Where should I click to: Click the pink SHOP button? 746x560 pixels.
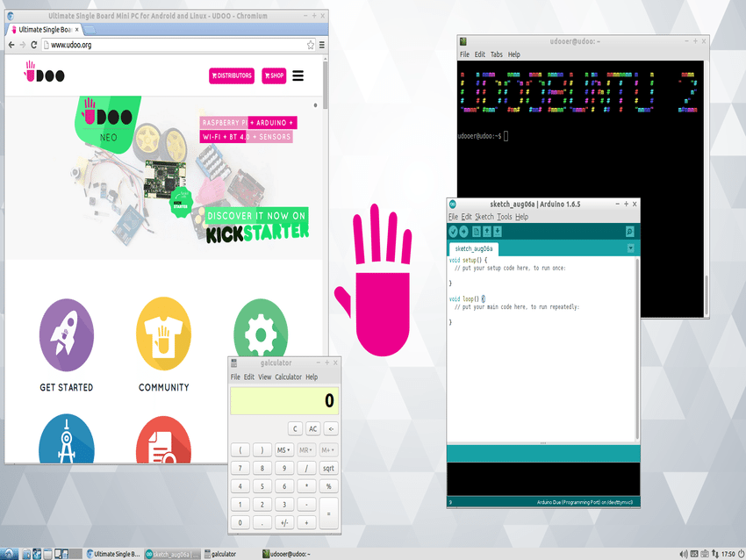pyautogui.click(x=274, y=75)
